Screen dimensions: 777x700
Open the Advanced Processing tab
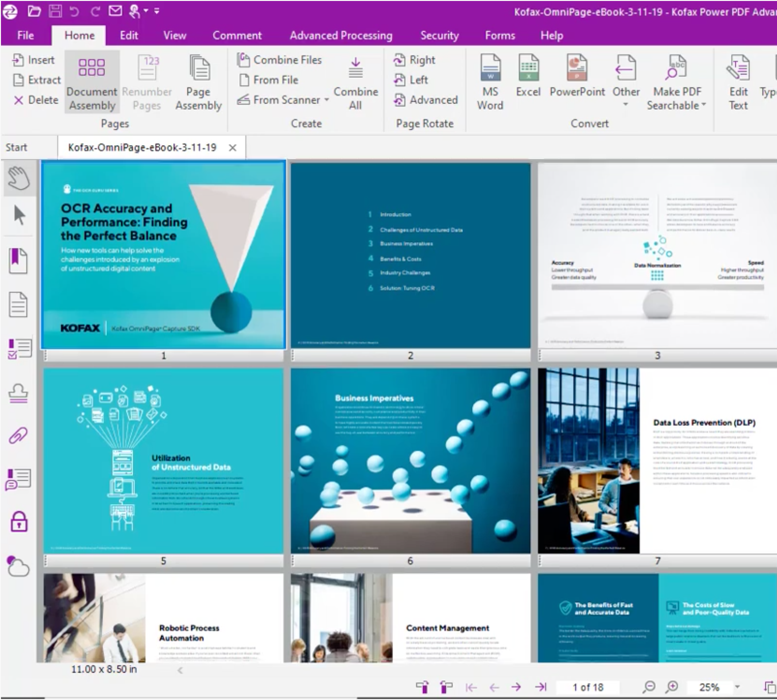[x=341, y=35]
